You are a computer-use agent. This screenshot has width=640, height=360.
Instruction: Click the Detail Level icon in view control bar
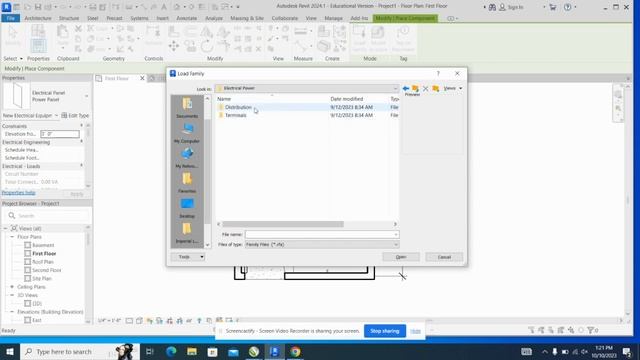tap(129, 321)
